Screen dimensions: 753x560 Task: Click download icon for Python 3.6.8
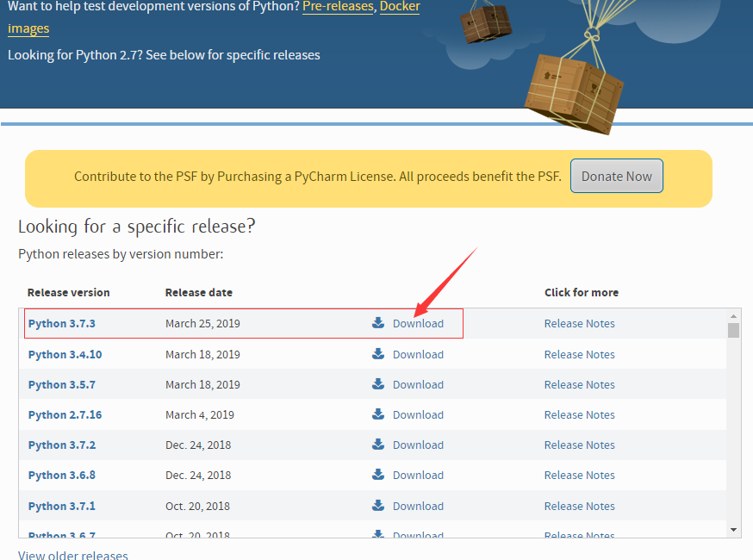coord(378,475)
